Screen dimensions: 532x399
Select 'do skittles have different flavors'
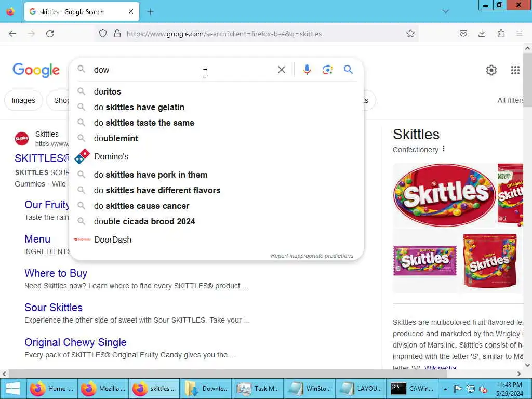point(217,190)
